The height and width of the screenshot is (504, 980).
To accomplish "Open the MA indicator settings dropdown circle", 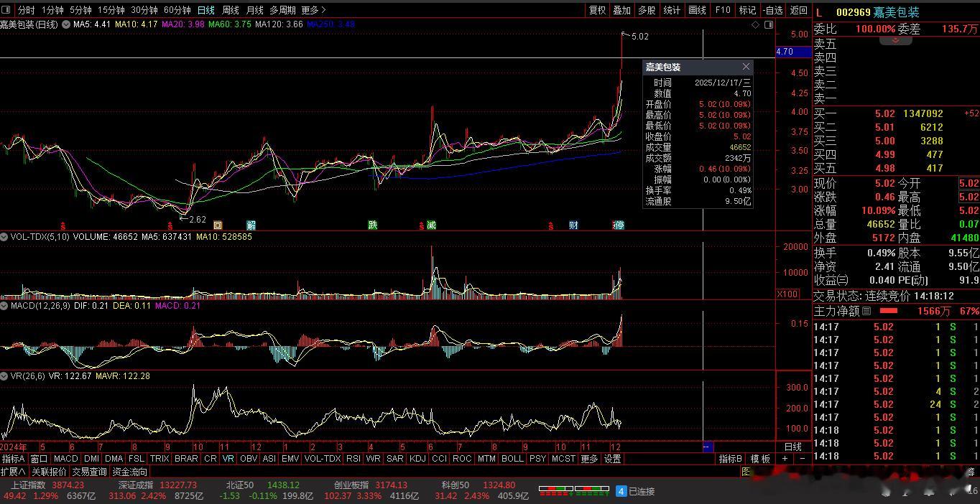I will [66, 24].
